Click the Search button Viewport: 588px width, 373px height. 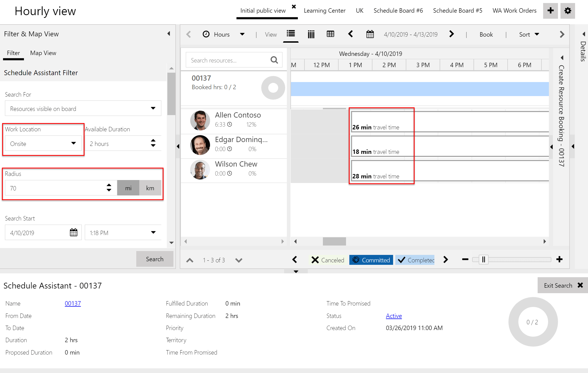[x=155, y=259]
